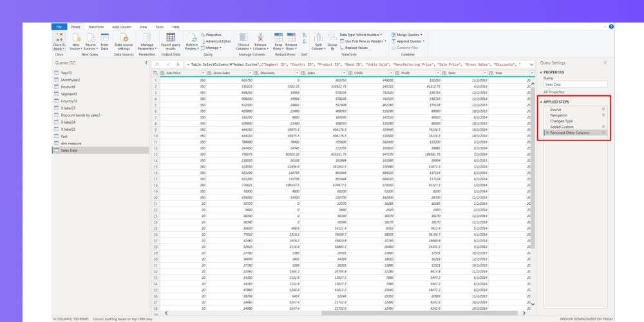Open the New Source button
This screenshot has width=644, height=322.
click(76, 41)
